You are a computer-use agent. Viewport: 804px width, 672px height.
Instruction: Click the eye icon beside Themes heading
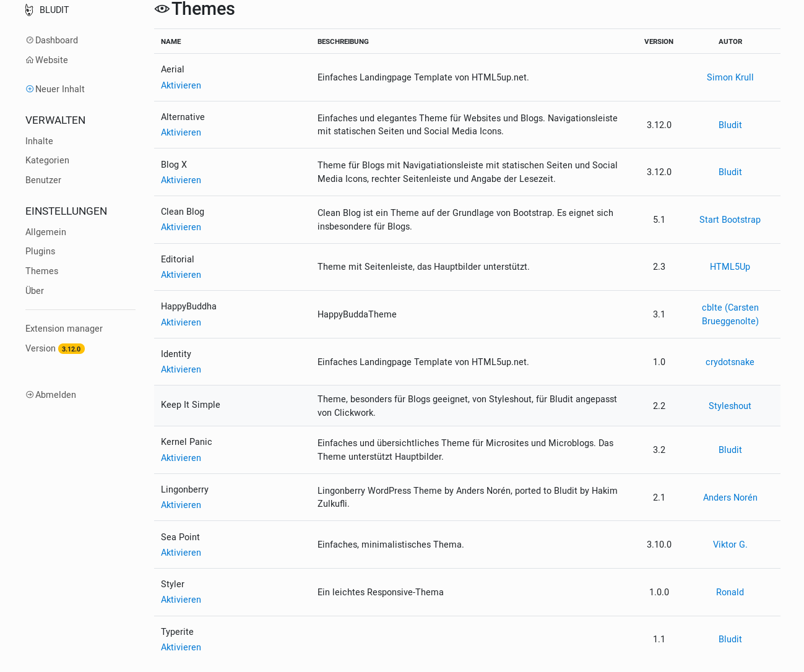point(162,9)
